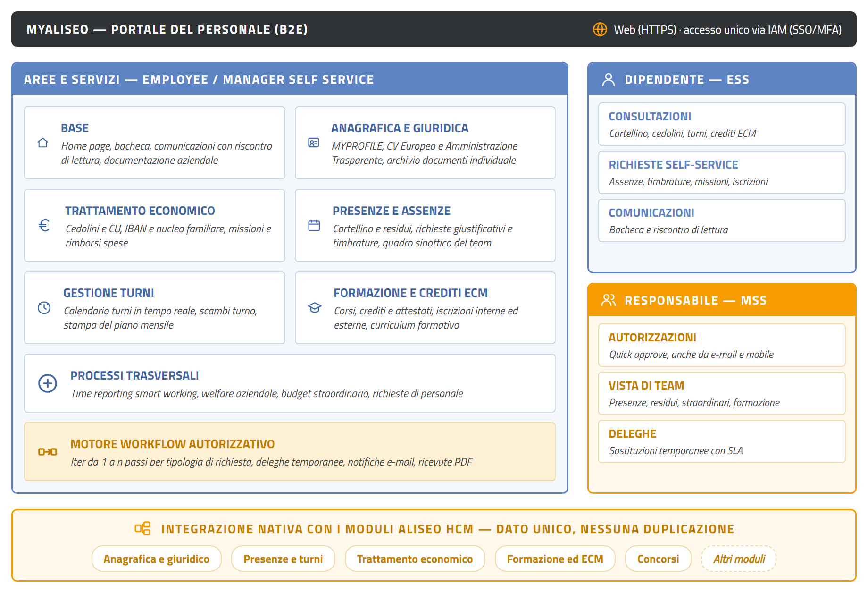Open the BASE card title
Viewport: 868px width, 593px height.
tap(75, 128)
